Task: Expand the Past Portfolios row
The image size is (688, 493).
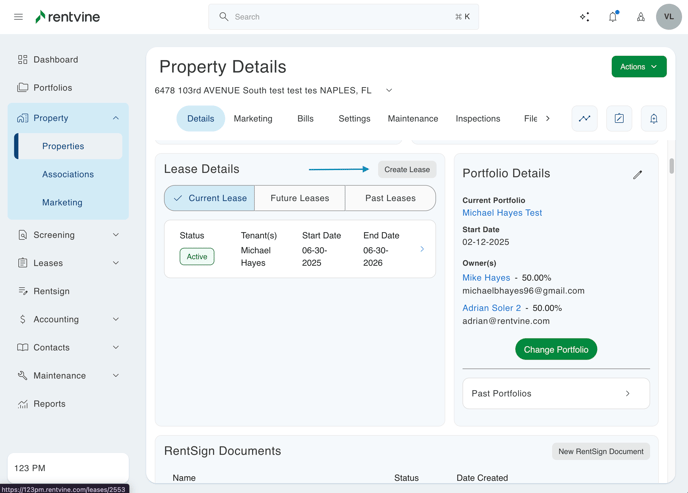Action: pyautogui.click(x=556, y=394)
